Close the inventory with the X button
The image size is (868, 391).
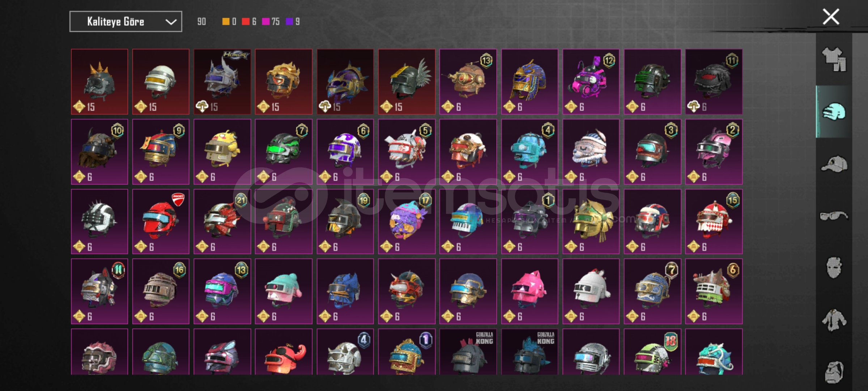point(831,17)
